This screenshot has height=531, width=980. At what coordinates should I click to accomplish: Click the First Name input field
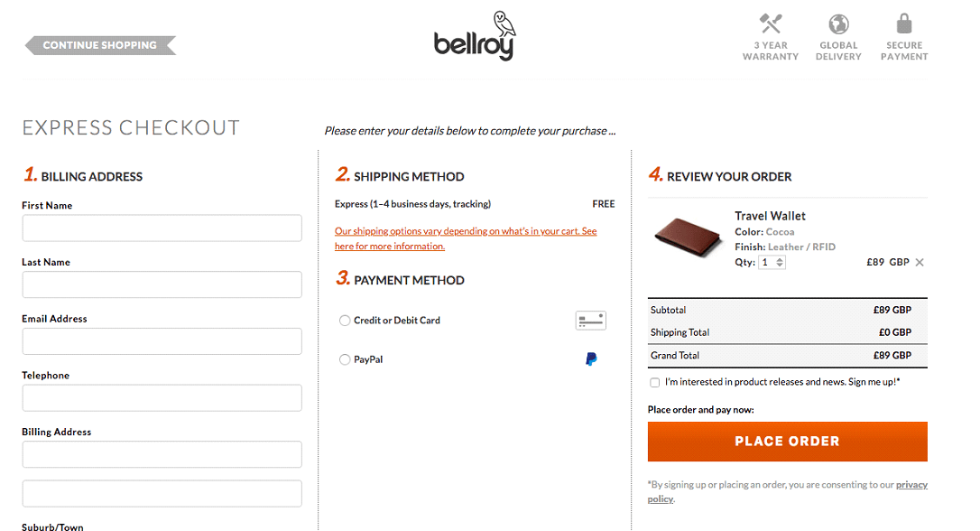(162, 228)
